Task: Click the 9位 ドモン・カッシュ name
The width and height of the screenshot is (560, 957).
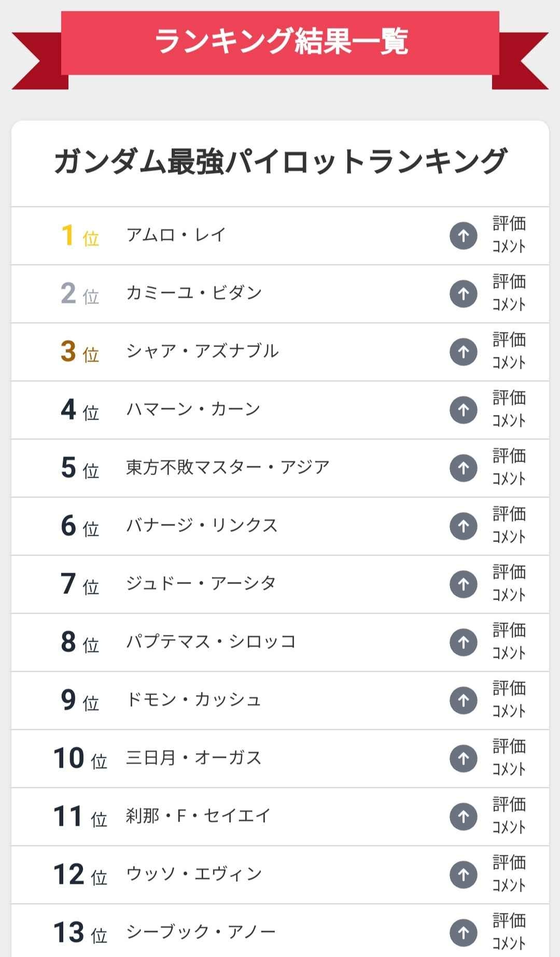Action: (x=193, y=700)
